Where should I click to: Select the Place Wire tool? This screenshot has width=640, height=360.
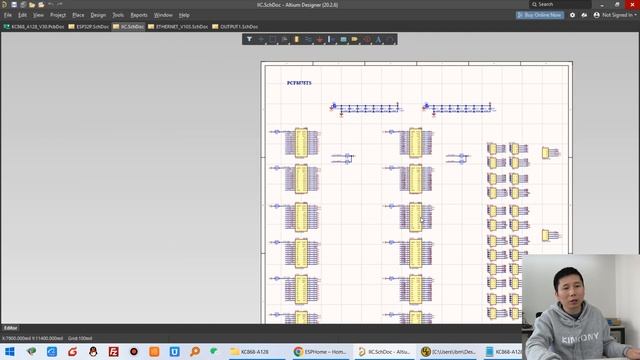point(308,40)
